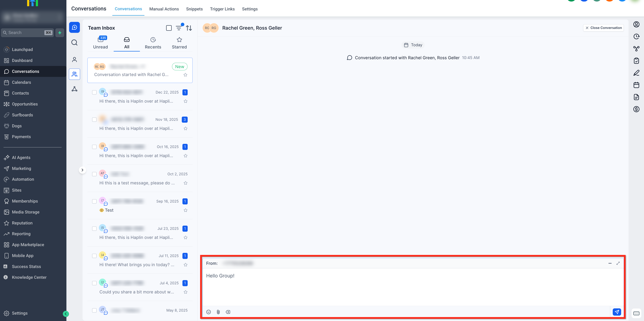Image resolution: width=644 pixels, height=321 pixels.
Task: Star the Dec 22, 2025 conversation
Action: (185, 101)
